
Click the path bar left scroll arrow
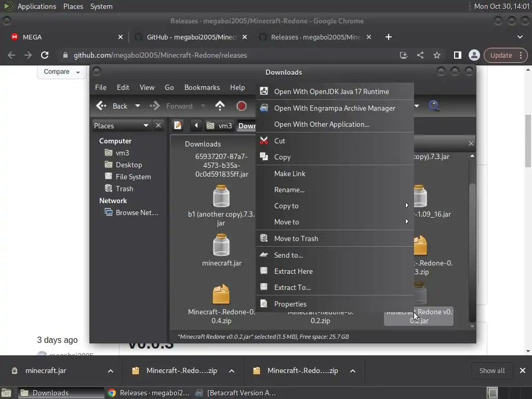pyautogui.click(x=196, y=126)
